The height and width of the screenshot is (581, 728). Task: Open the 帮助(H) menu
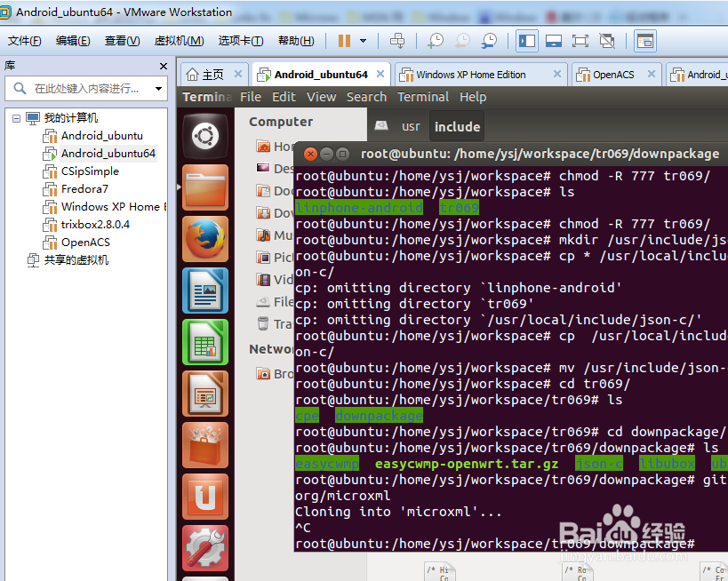click(x=296, y=41)
